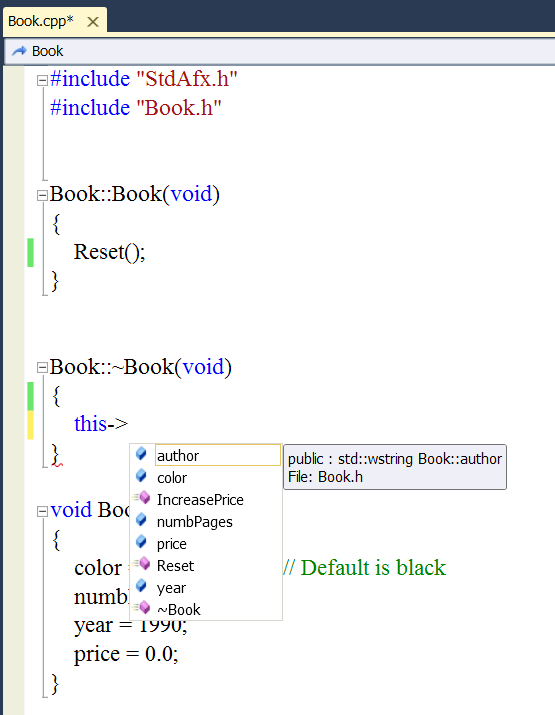Select ~Book destructor in completion list

(206, 609)
